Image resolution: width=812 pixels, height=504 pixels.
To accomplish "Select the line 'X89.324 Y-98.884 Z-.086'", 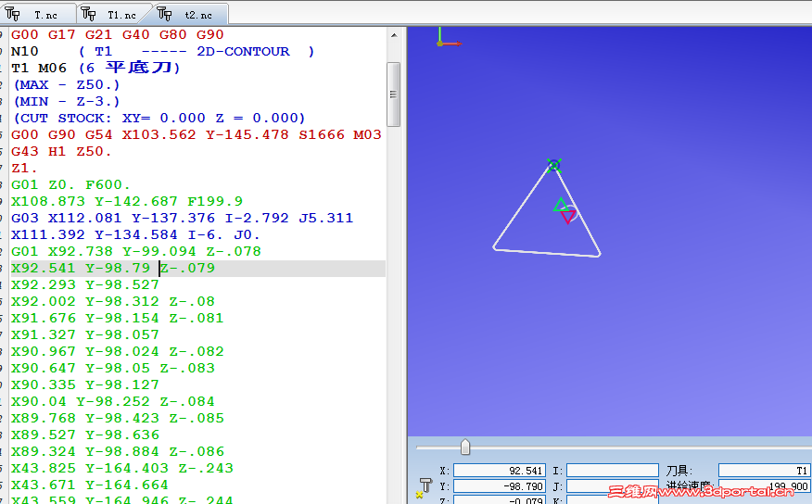I will click(118, 451).
